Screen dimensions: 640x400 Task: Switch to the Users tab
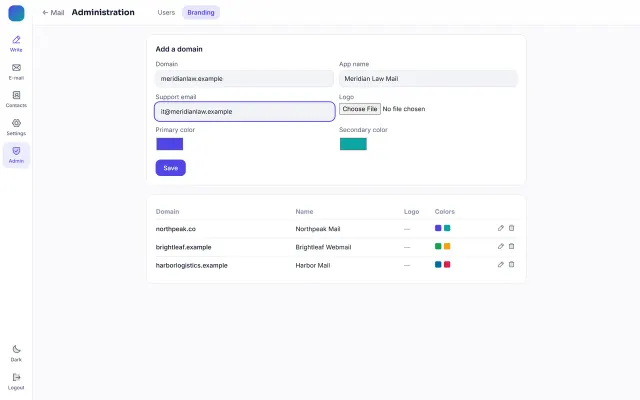tap(166, 13)
